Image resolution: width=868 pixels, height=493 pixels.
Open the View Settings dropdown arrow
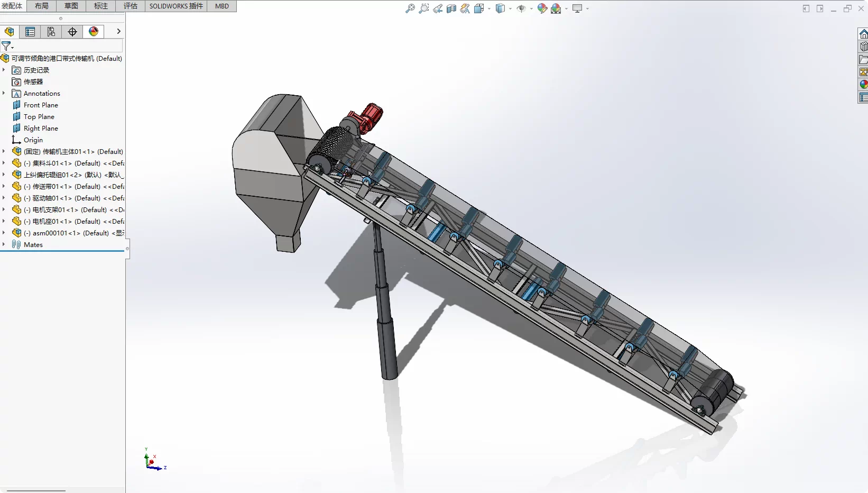pyautogui.click(x=587, y=8)
